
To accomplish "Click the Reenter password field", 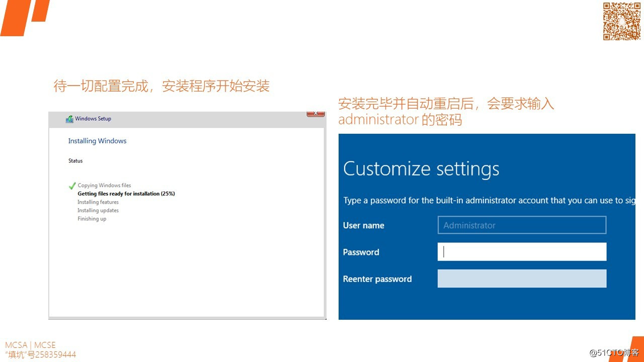I will (522, 279).
